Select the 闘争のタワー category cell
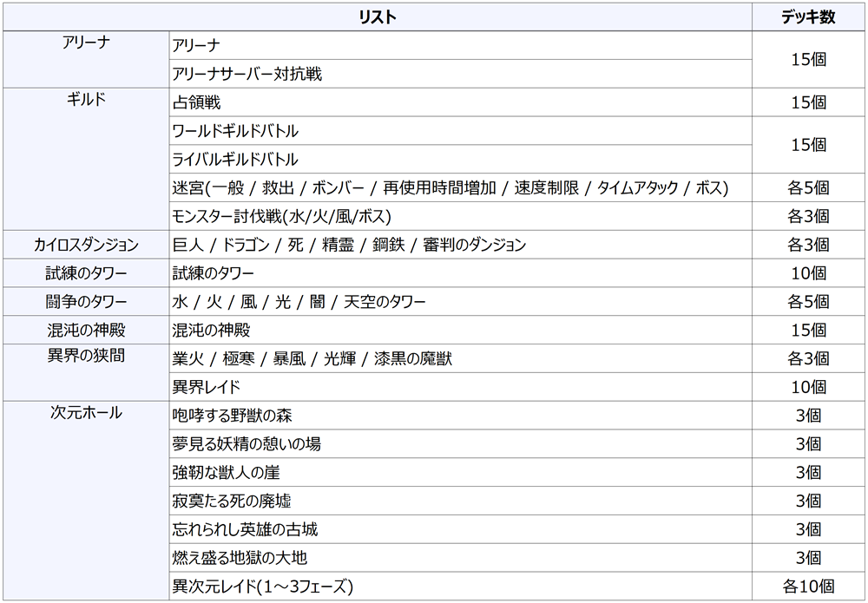This screenshot has height=603, width=868. pos(86,302)
